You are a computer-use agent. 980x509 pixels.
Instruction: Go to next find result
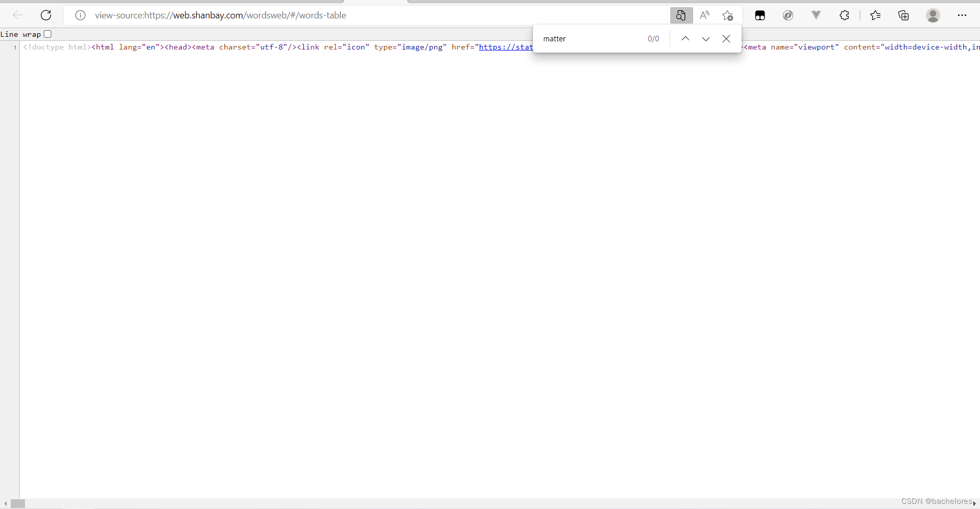click(706, 39)
